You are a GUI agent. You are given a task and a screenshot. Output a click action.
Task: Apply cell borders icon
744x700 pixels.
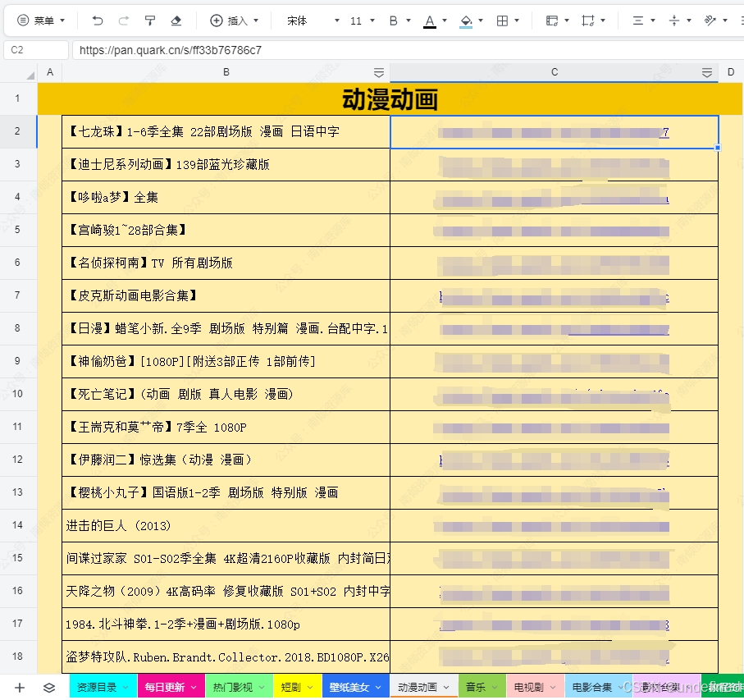[502, 21]
